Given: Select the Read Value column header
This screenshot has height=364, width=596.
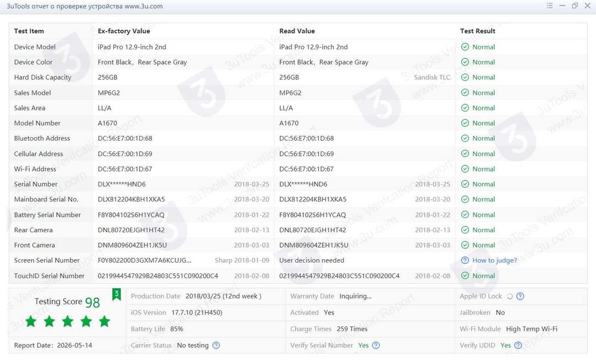Looking at the screenshot, I should [x=297, y=31].
